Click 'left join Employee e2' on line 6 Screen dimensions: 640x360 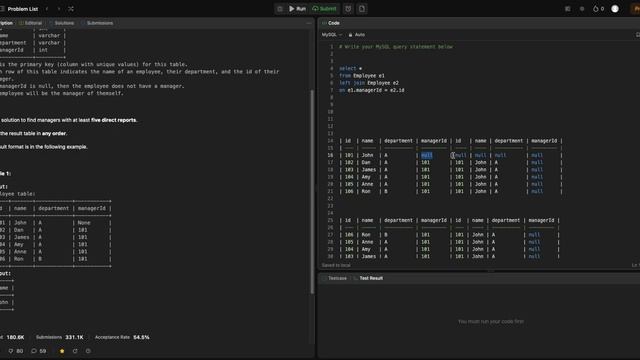click(369, 83)
